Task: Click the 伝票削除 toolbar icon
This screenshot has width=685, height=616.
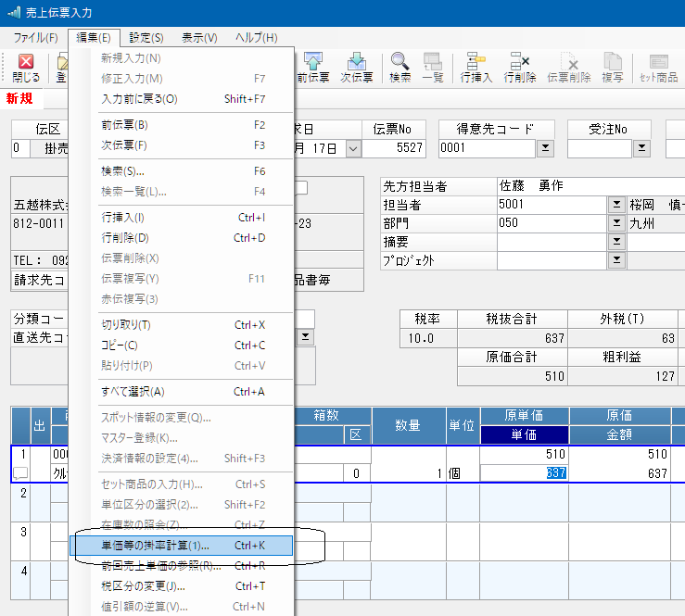Action: (x=569, y=66)
